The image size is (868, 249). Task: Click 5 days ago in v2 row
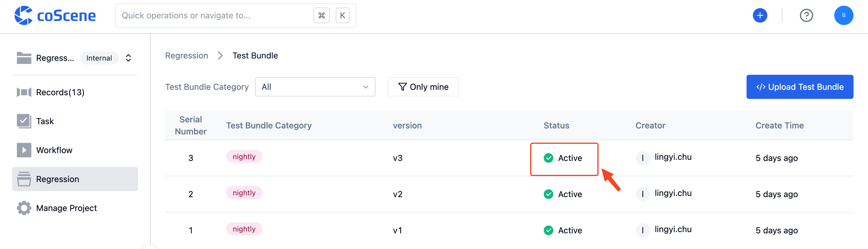[776, 194]
